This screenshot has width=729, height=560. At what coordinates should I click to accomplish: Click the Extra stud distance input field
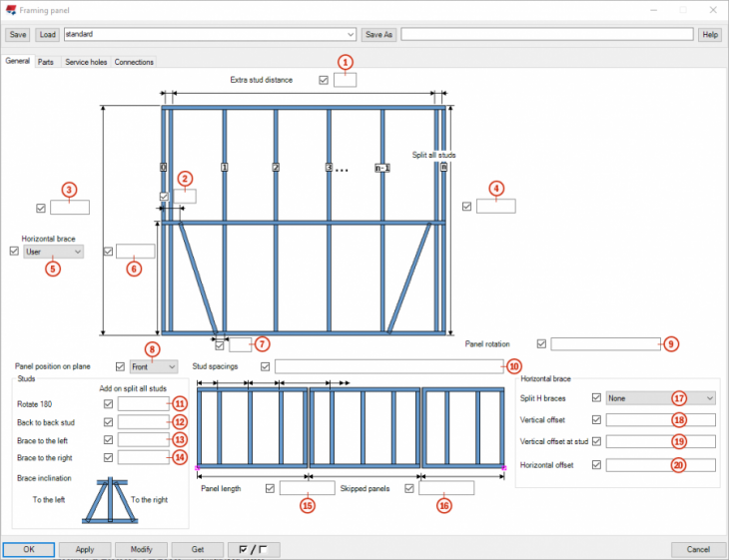click(345, 80)
